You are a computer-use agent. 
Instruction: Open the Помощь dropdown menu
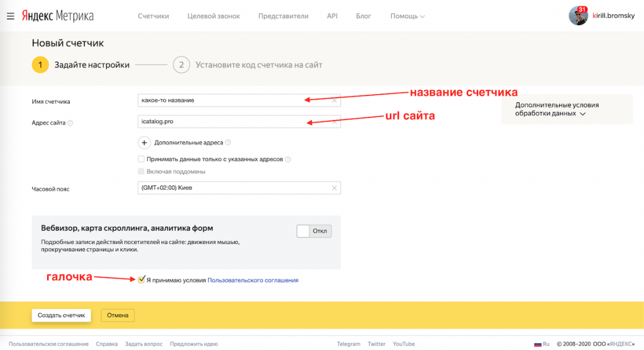click(407, 16)
